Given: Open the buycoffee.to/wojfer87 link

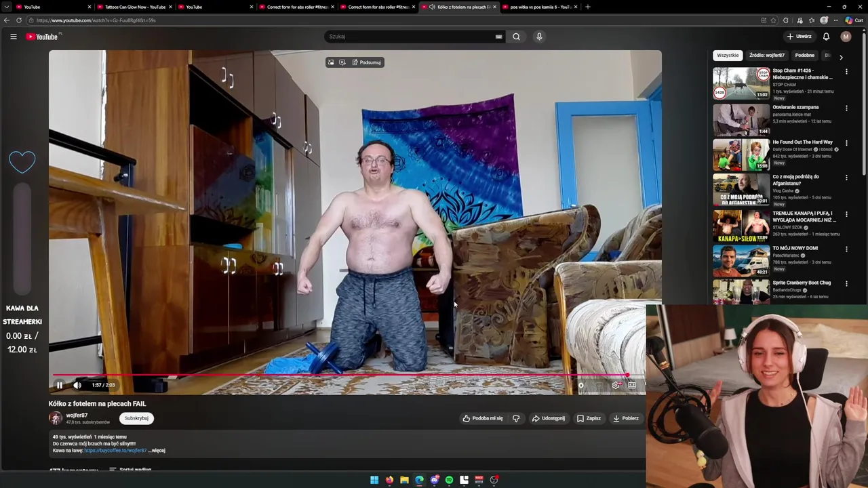Looking at the screenshot, I should pos(115,451).
